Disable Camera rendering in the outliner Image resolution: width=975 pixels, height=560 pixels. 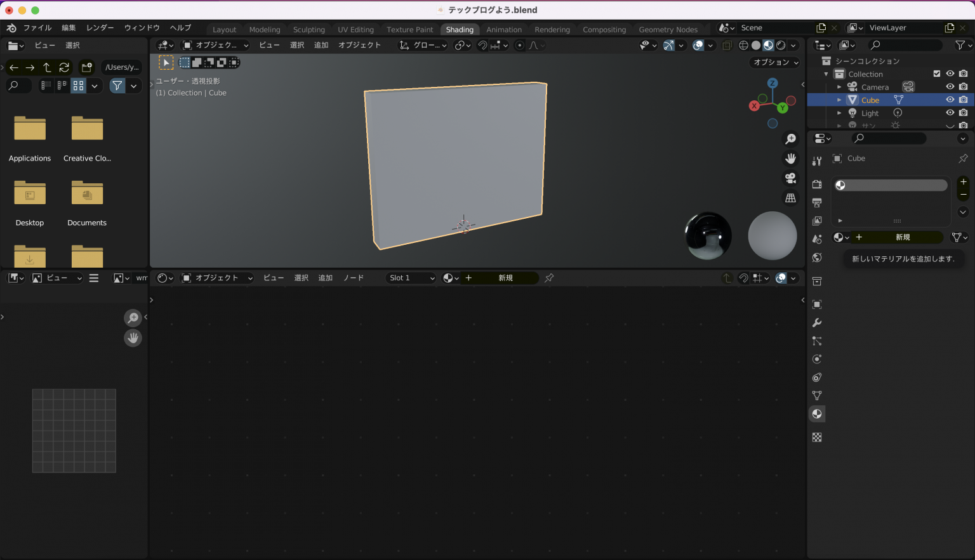964,87
